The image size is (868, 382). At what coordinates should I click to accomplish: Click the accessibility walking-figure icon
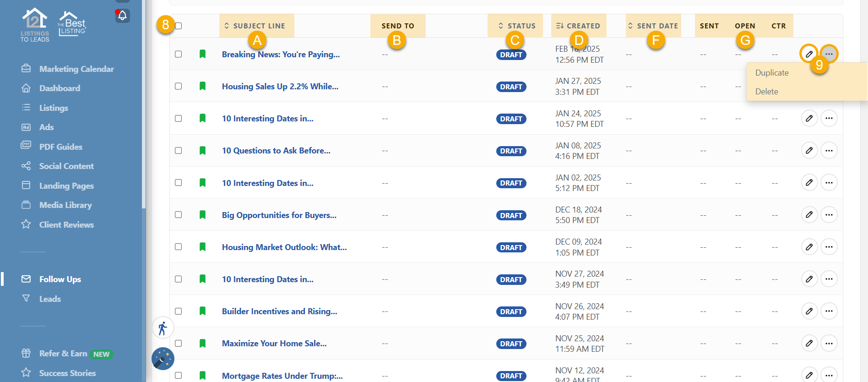tap(163, 328)
